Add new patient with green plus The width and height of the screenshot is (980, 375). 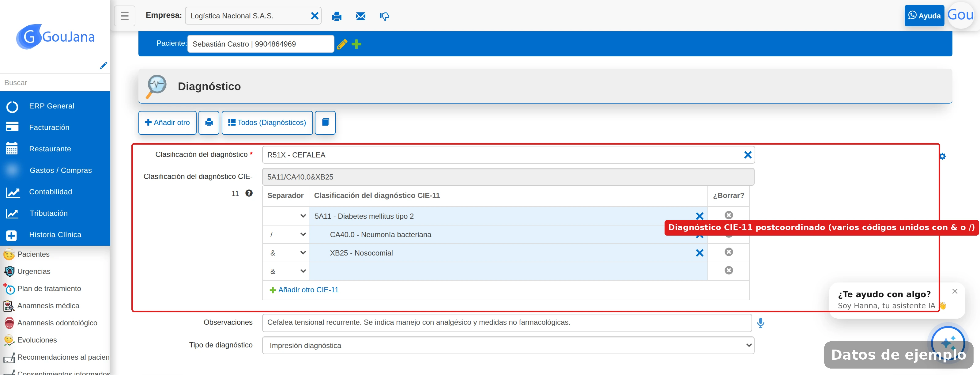click(x=356, y=44)
